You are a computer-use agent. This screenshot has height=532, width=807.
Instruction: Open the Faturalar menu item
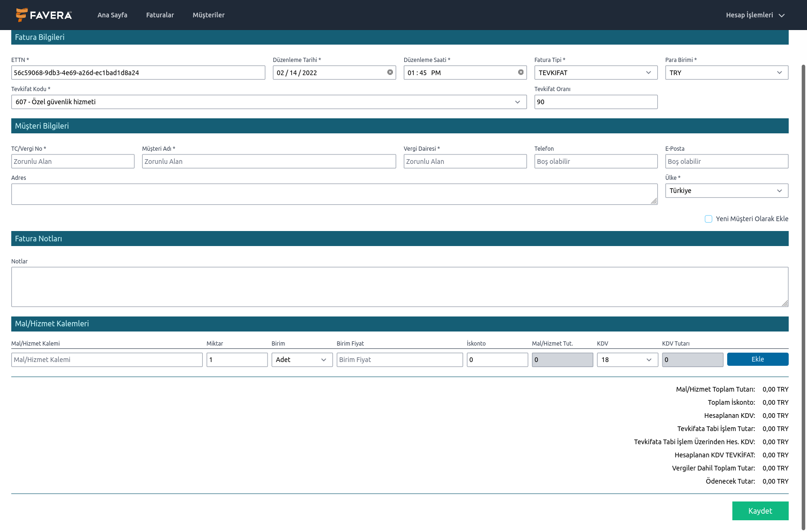click(x=160, y=15)
